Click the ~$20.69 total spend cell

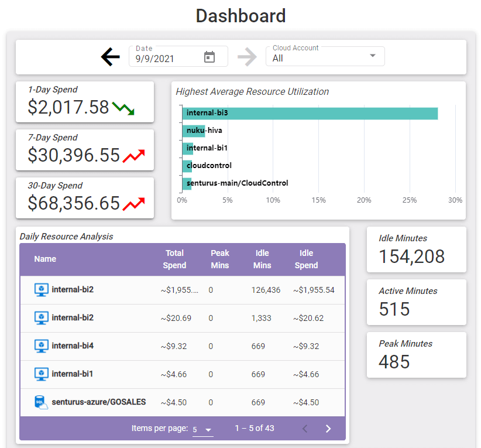(x=176, y=318)
